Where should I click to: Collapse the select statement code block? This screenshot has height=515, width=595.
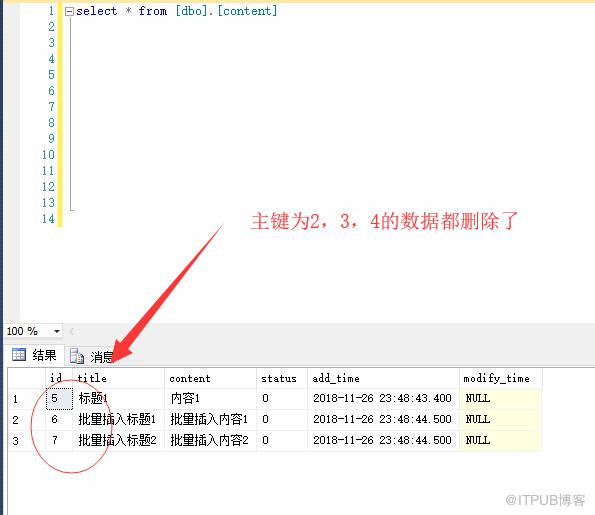pyautogui.click(x=69, y=11)
